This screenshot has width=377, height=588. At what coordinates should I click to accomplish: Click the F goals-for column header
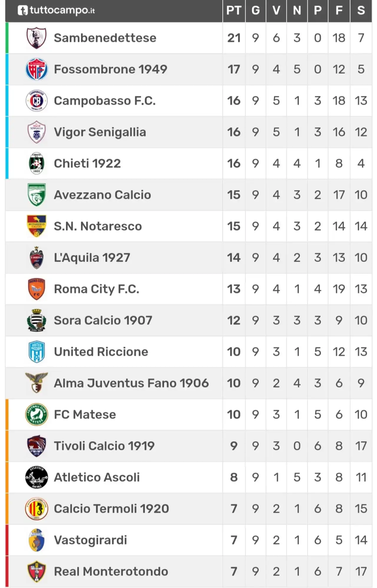click(x=339, y=11)
